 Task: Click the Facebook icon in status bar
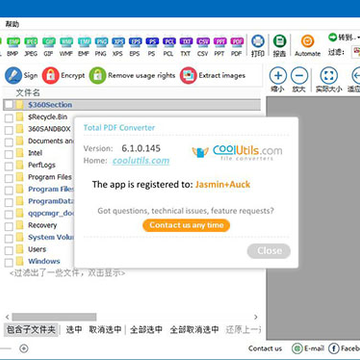(334, 349)
